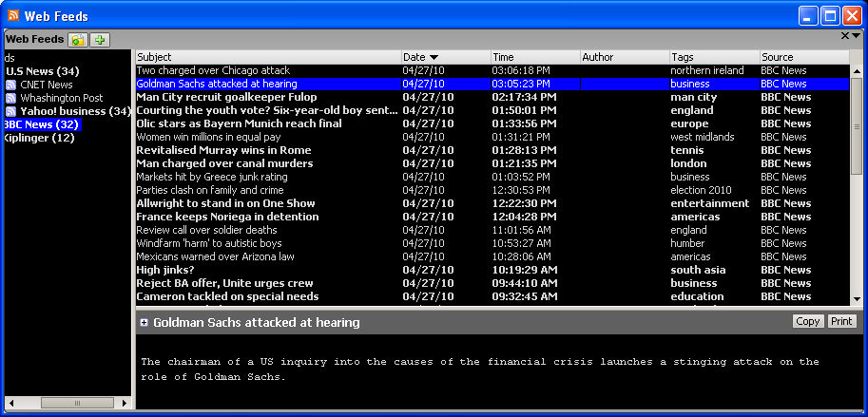This screenshot has height=417, width=868.
Task: Expand the Goldman Sachs article header plus box
Action: coord(144,322)
